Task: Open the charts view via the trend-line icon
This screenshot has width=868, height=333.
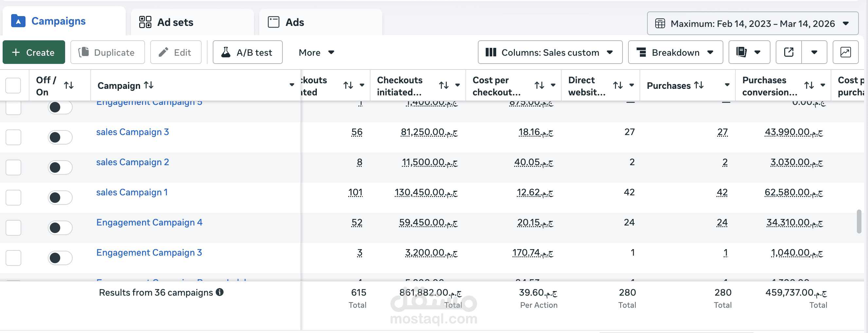Action: coord(846,52)
